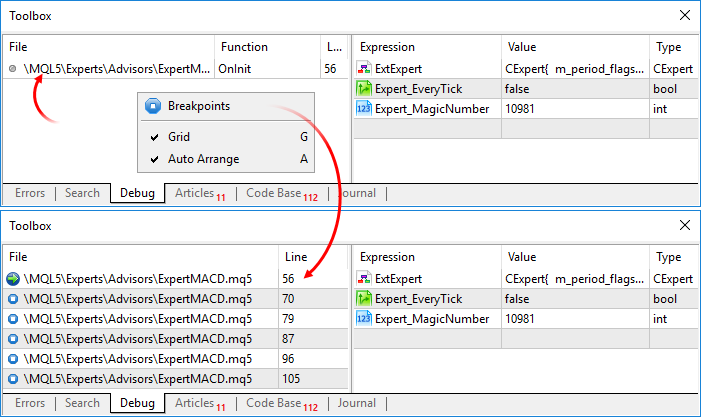Close the upper Toolbox panel
The height and width of the screenshot is (417, 701).
tap(684, 16)
